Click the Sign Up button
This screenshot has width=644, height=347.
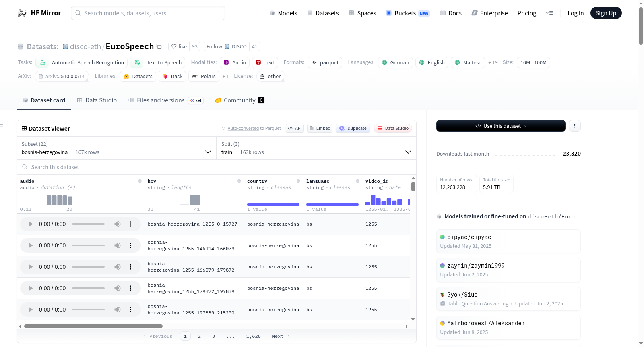pos(606,13)
